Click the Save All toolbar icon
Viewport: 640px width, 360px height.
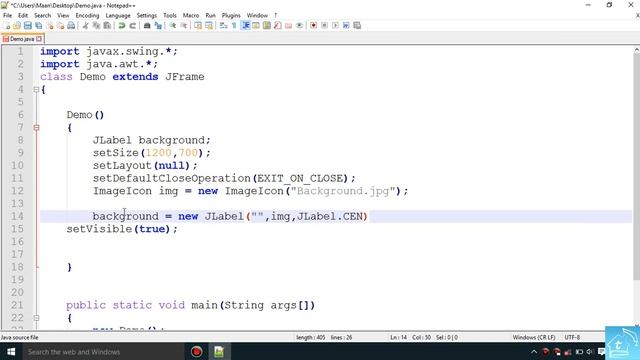[38, 25]
